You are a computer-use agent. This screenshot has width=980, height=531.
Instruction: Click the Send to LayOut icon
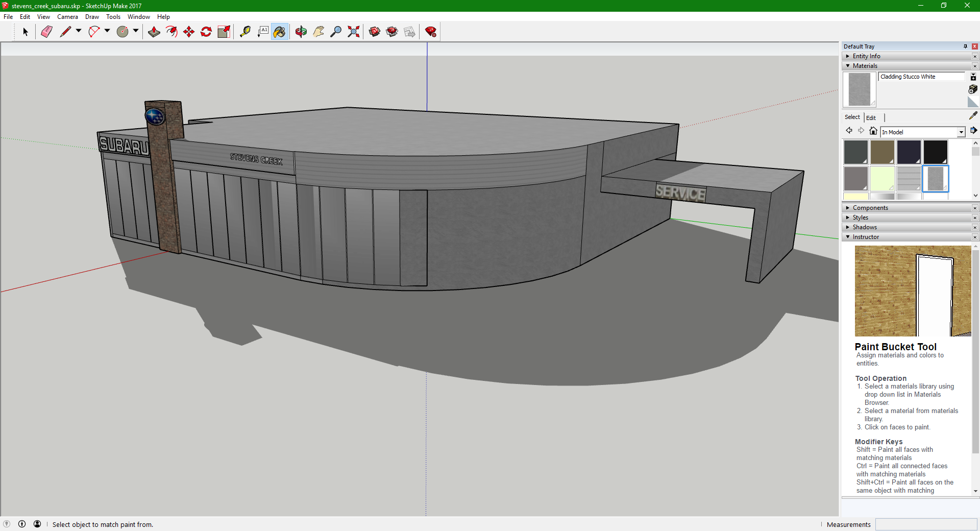[409, 32]
